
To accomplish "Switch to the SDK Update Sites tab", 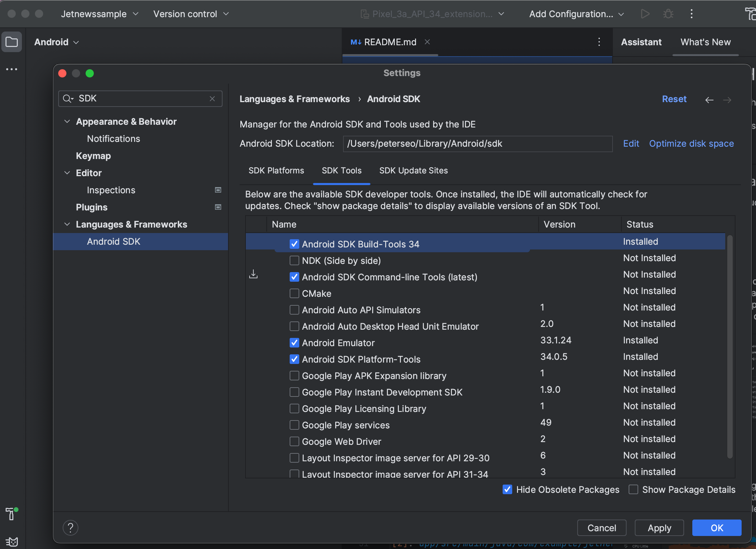I will pyautogui.click(x=413, y=171).
